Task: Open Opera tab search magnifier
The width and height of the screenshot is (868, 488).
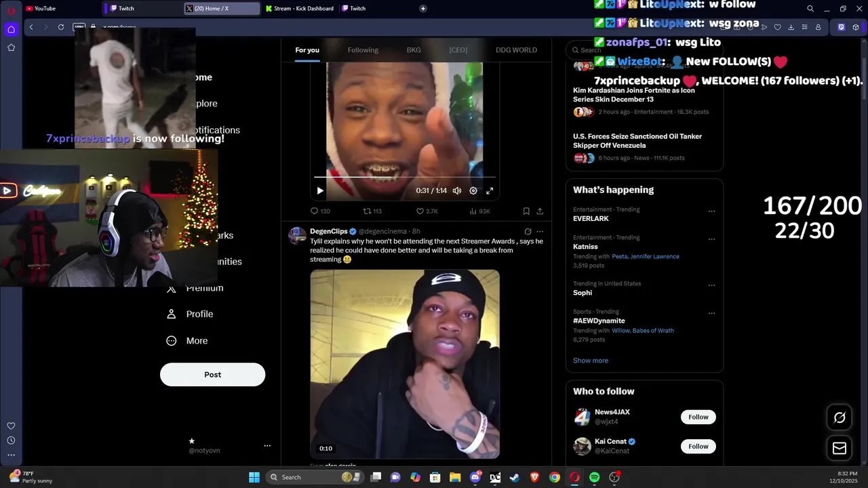Action: pos(810,9)
